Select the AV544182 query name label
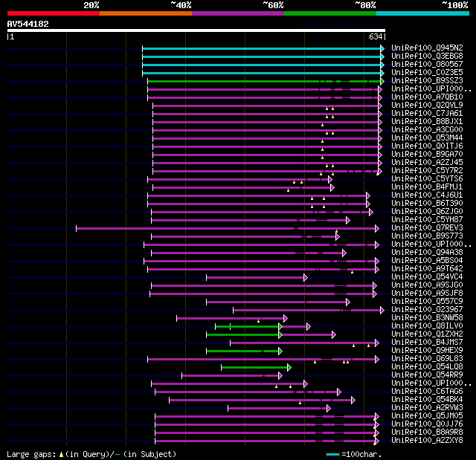Viewport: 476px width, 460px height. coord(28,24)
